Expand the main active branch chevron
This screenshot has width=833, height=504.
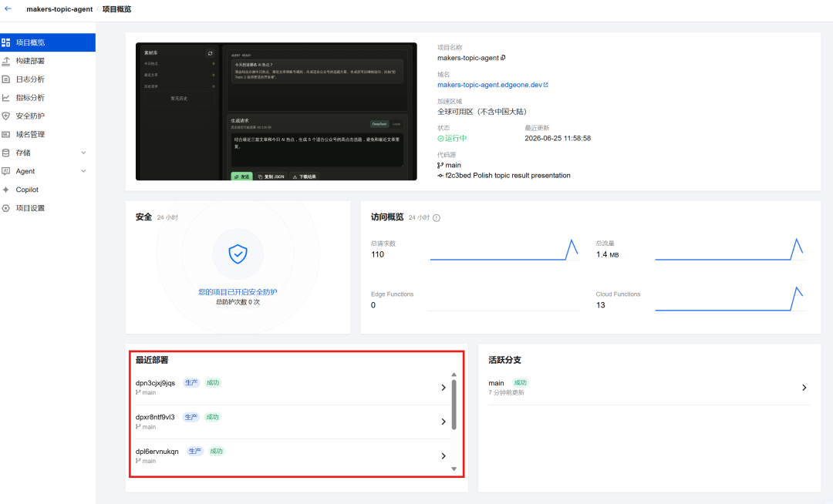click(x=804, y=388)
